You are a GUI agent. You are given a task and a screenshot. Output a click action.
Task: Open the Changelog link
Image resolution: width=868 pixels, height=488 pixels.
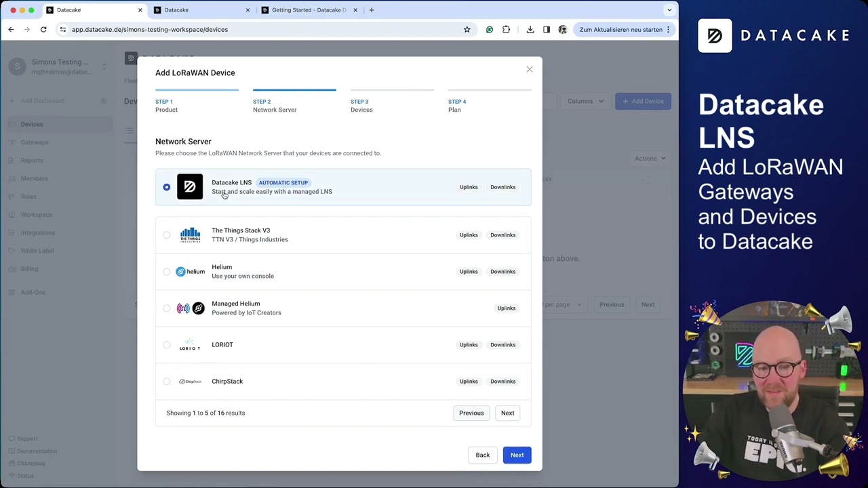[31, 464]
